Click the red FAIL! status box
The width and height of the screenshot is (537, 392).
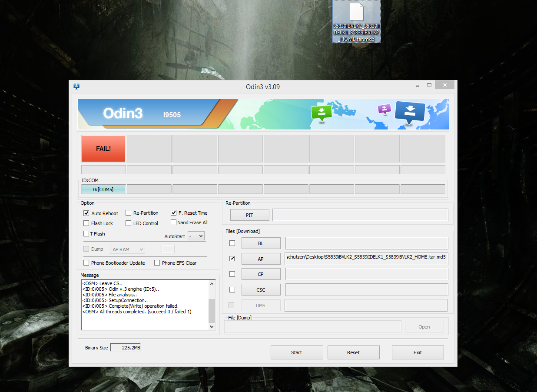[x=103, y=148]
